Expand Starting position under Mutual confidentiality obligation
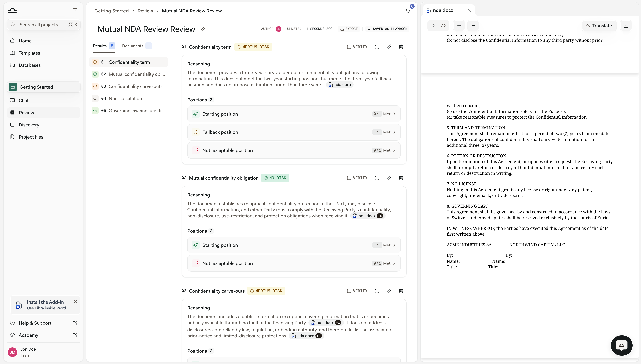This screenshot has height=364, width=641. 294,245
